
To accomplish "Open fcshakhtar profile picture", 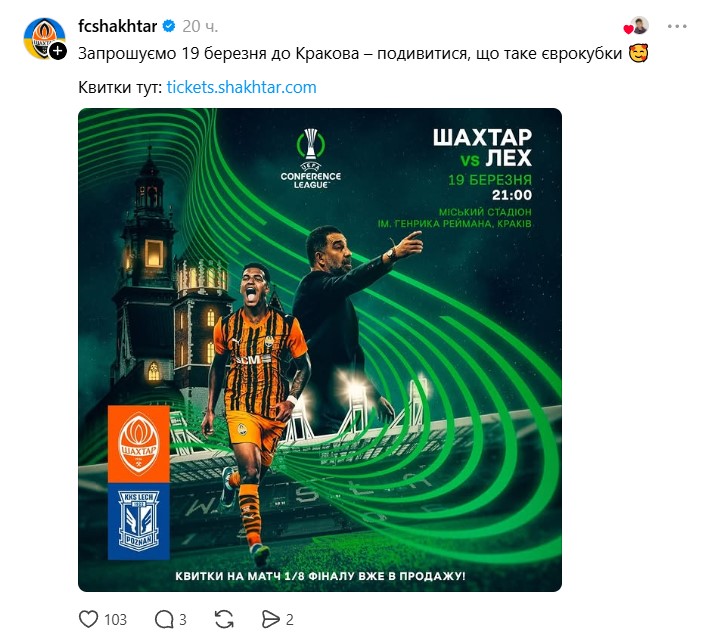I will (43, 38).
